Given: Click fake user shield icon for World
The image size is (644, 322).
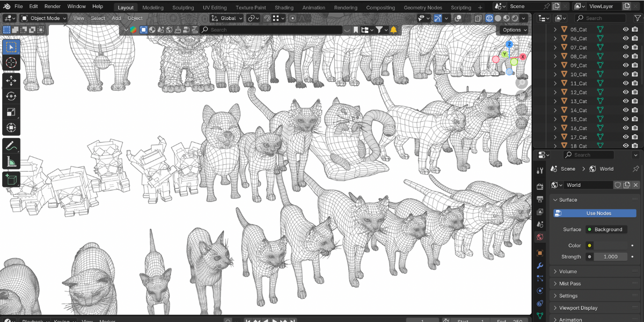Looking at the screenshot, I should [618, 185].
